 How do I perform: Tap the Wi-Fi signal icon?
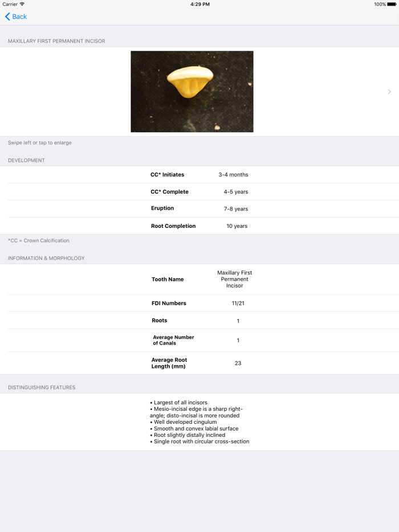[x=21, y=4]
